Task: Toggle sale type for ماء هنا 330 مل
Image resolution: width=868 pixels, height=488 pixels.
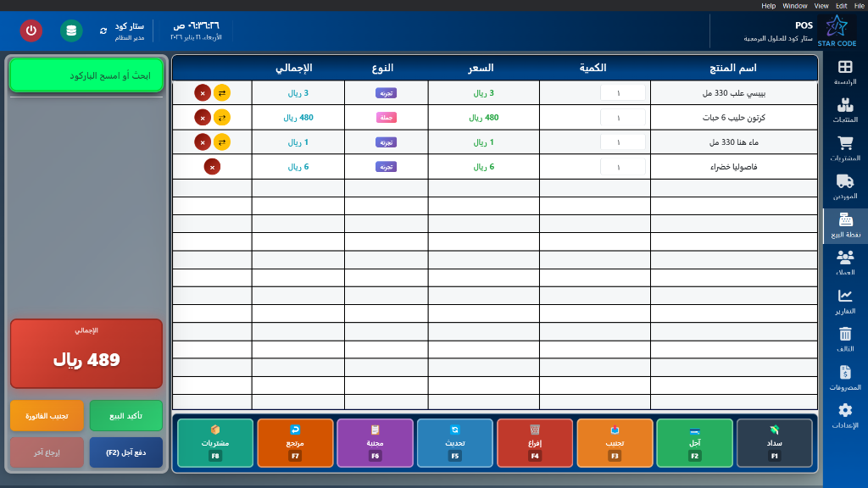Action: 222,142
